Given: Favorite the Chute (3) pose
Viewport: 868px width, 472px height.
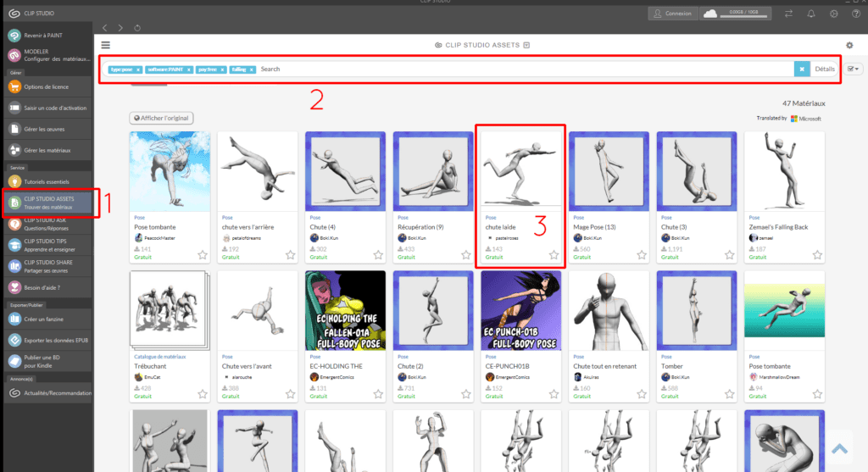Looking at the screenshot, I should [730, 255].
